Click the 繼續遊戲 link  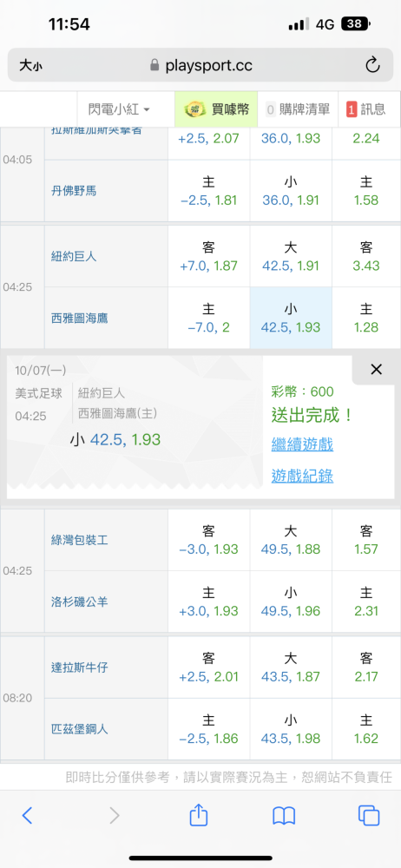point(302,444)
